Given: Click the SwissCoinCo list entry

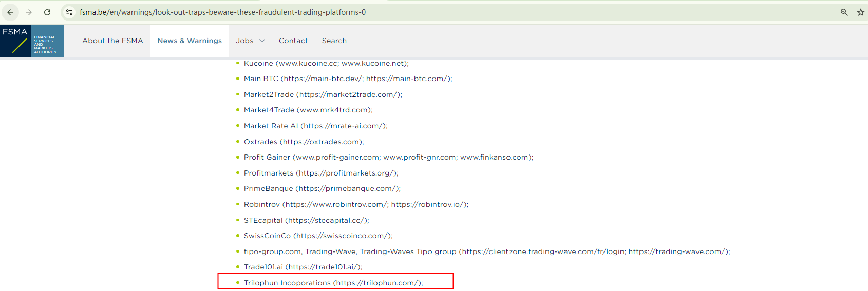Looking at the screenshot, I should click(318, 236).
